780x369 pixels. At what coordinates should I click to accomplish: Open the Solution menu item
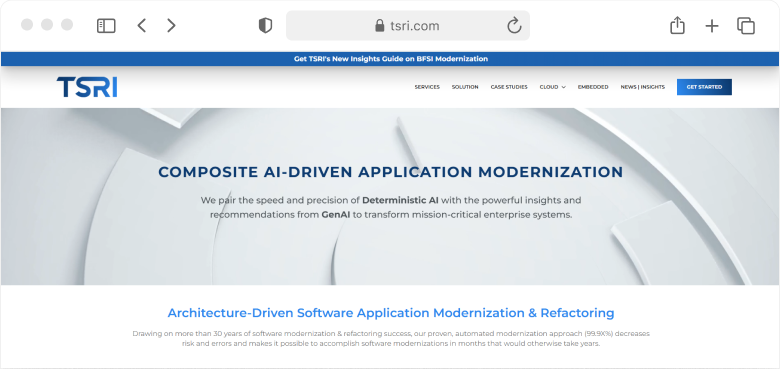click(x=465, y=87)
